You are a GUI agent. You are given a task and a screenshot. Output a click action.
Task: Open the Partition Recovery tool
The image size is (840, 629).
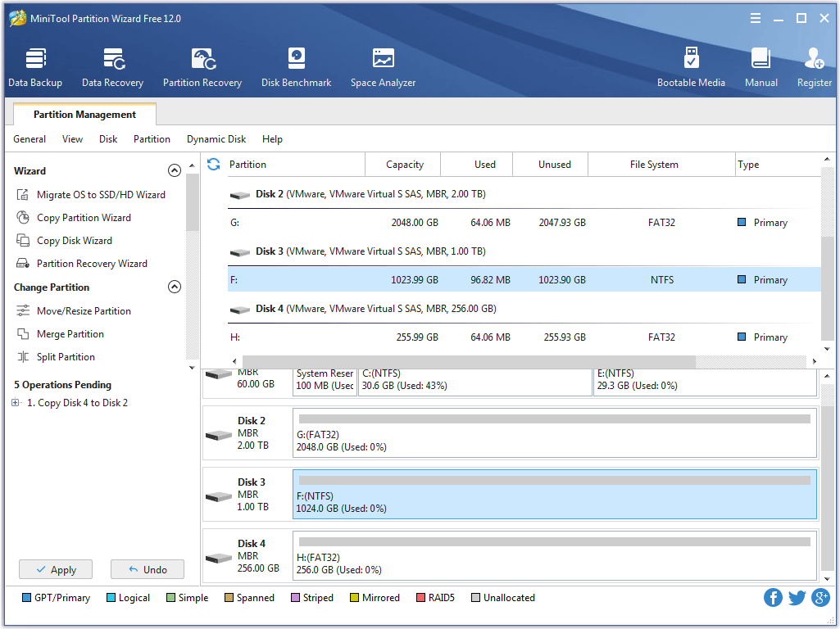coord(202,67)
